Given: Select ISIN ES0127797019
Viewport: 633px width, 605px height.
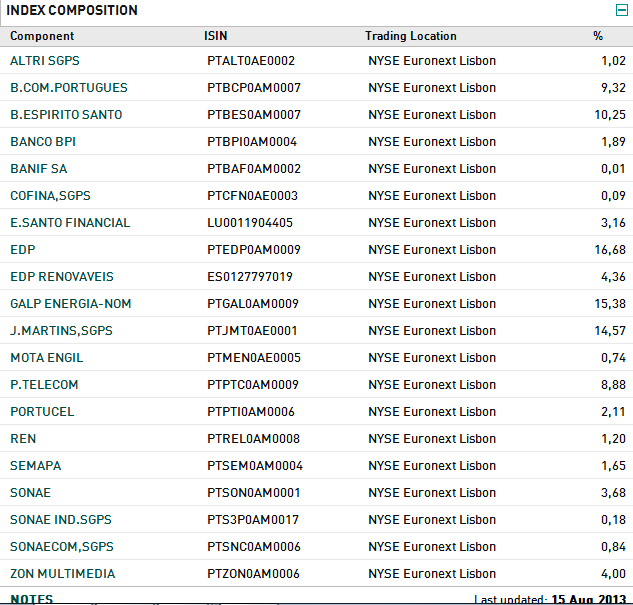Looking at the screenshot, I should 250,277.
